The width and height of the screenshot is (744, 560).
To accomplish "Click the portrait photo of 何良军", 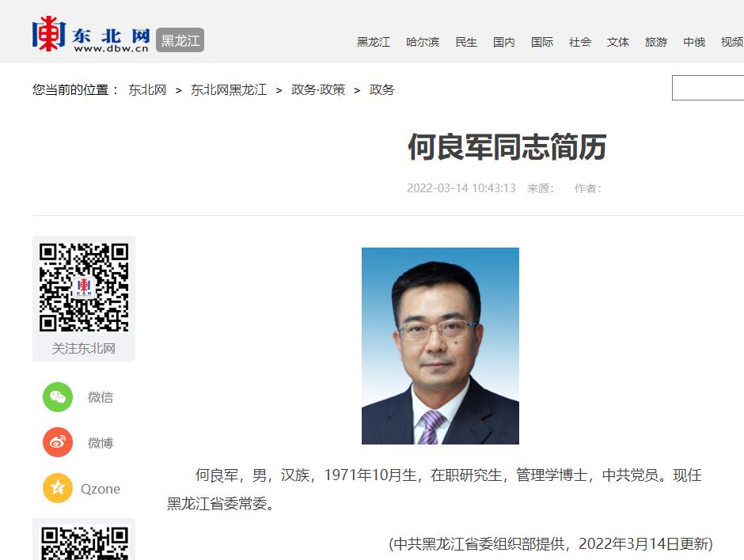I will coord(440,346).
